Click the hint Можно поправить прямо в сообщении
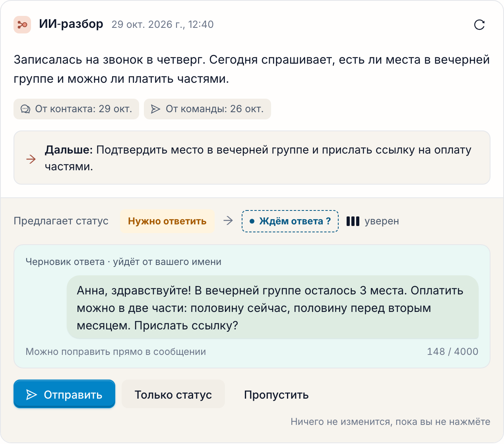This screenshot has height=444, width=504. [x=116, y=352]
